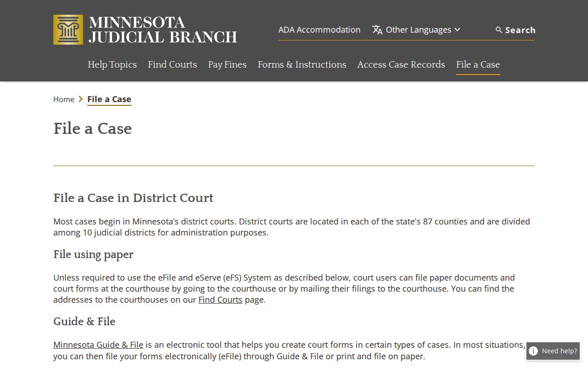Go to Home breadcrumb link
The width and height of the screenshot is (588, 368).
coord(64,99)
